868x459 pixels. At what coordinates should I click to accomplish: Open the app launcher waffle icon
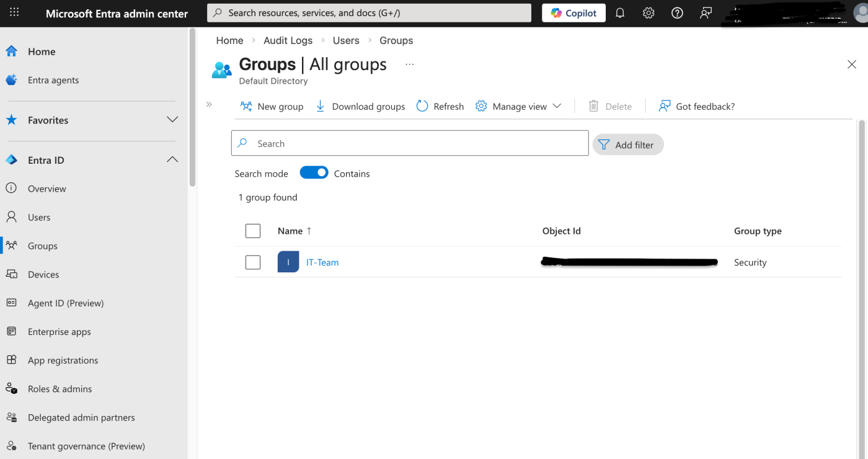14,12
